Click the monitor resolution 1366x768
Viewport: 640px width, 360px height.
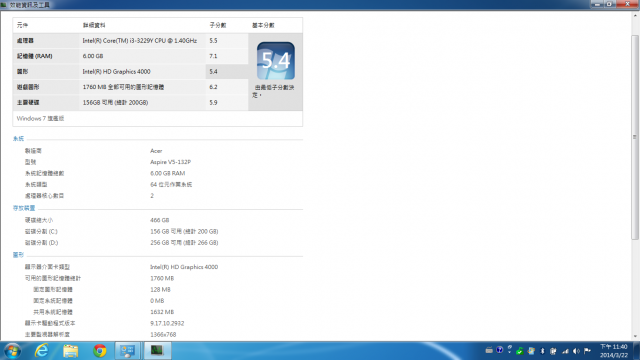pos(163,335)
